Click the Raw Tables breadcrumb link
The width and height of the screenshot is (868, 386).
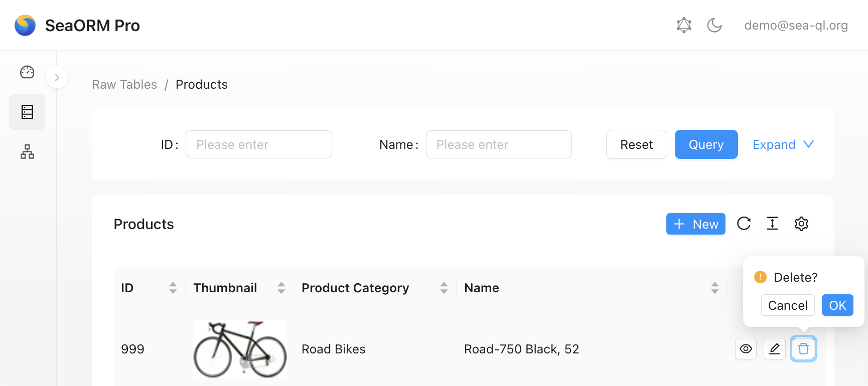[124, 85]
